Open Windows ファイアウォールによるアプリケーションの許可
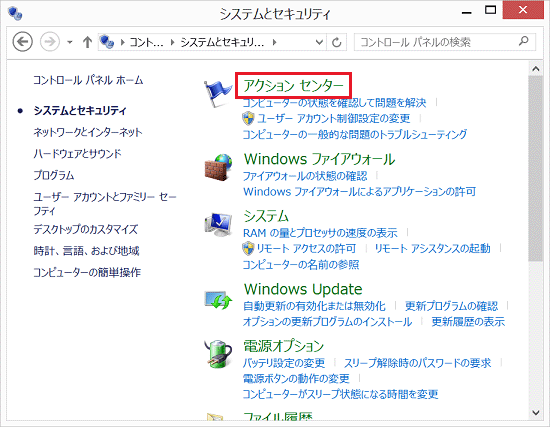 360,192
